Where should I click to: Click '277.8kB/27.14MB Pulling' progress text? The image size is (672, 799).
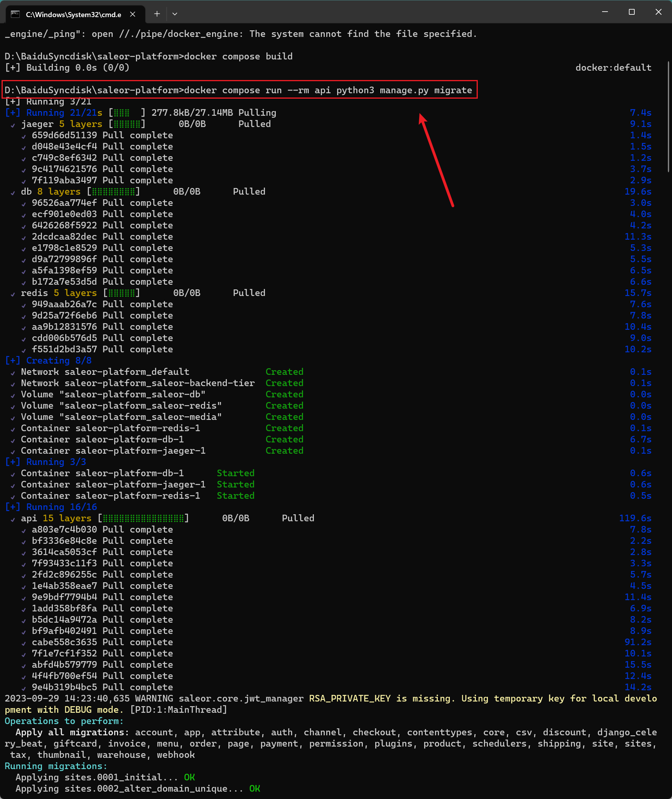click(x=214, y=113)
